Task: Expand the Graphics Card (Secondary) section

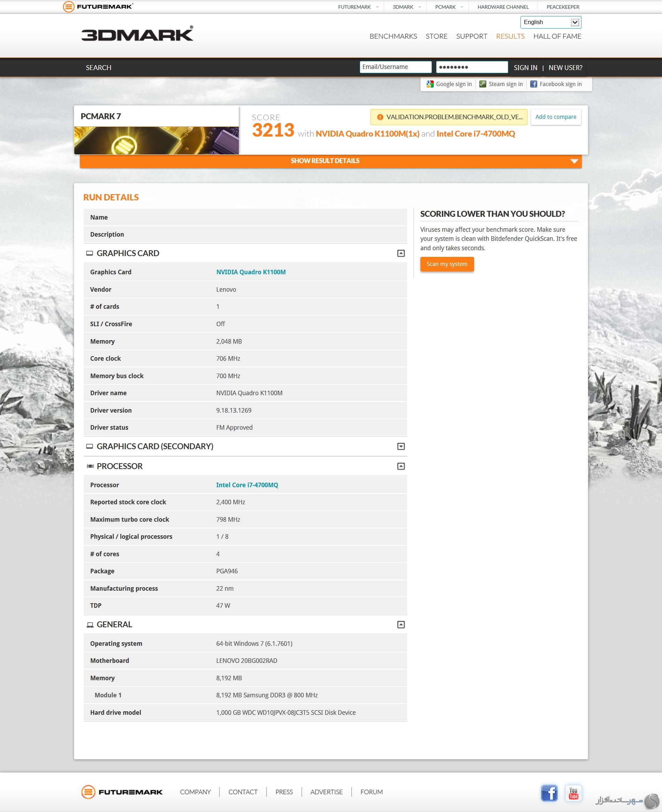Action: point(401,446)
